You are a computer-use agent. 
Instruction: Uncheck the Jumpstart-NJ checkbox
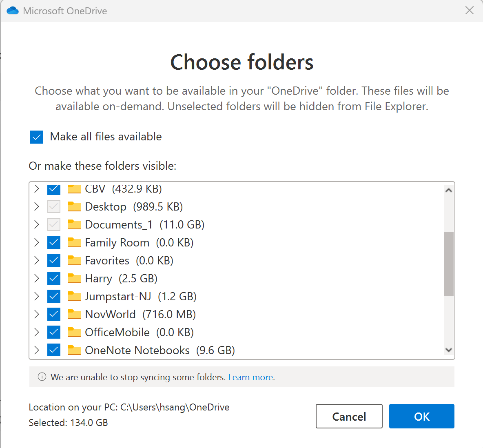click(x=53, y=296)
